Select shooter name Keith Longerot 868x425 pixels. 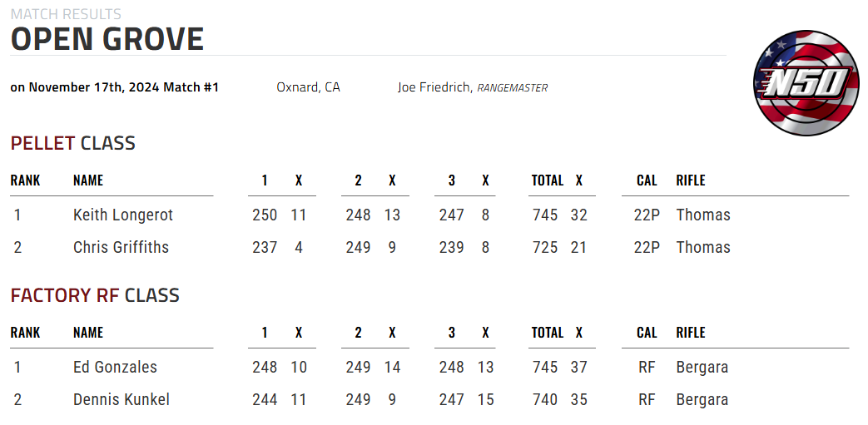coord(123,215)
